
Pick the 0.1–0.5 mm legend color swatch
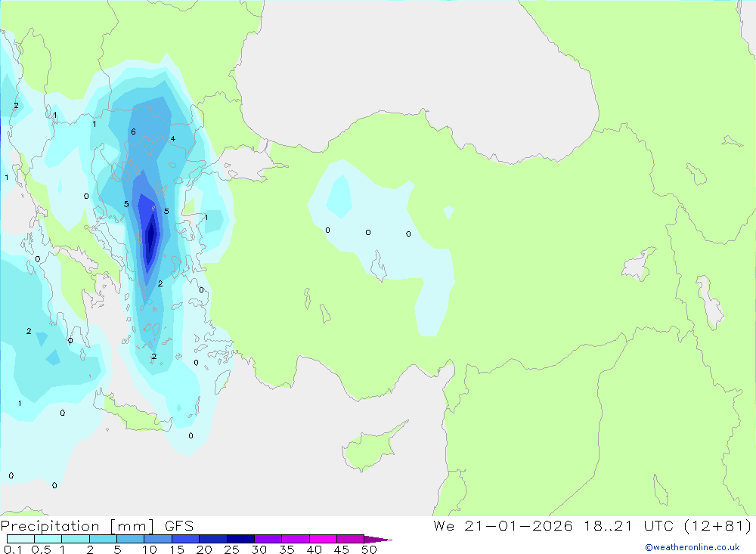(x=20, y=539)
